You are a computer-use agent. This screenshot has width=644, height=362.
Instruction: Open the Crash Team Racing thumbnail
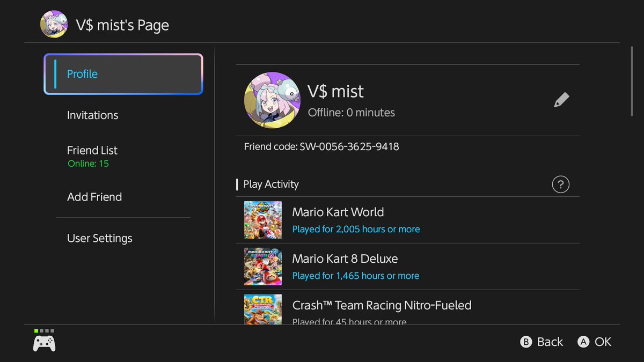click(x=263, y=309)
